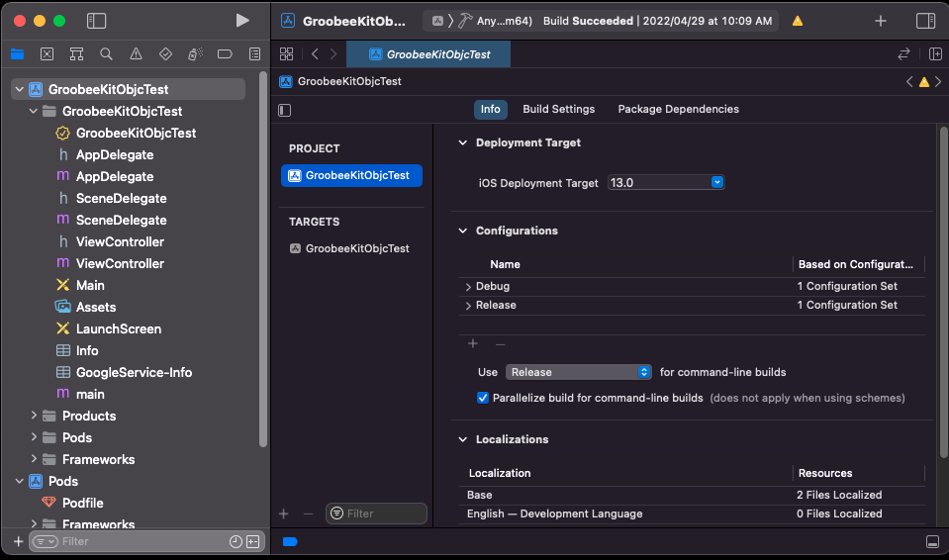
Task: Select the GroobeeKitObjcTest editor tab
Action: pos(428,54)
